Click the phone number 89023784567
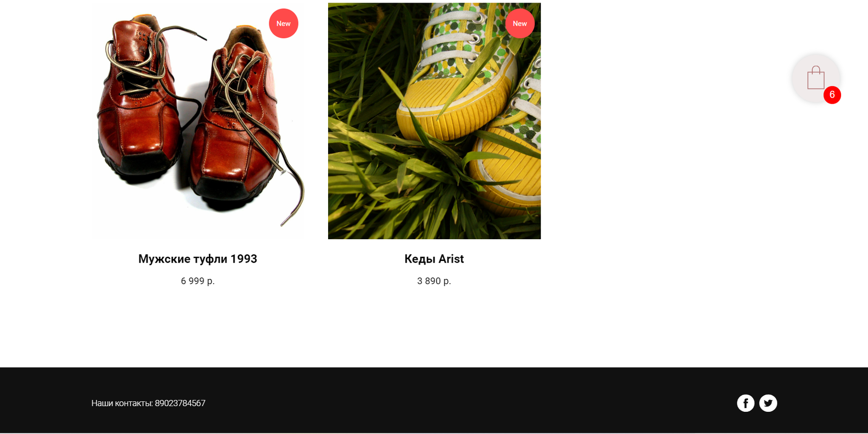 pyautogui.click(x=180, y=403)
